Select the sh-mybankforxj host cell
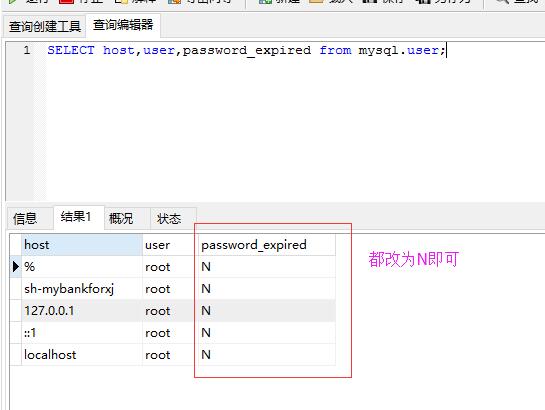The height and width of the screenshot is (410, 545). 82,289
